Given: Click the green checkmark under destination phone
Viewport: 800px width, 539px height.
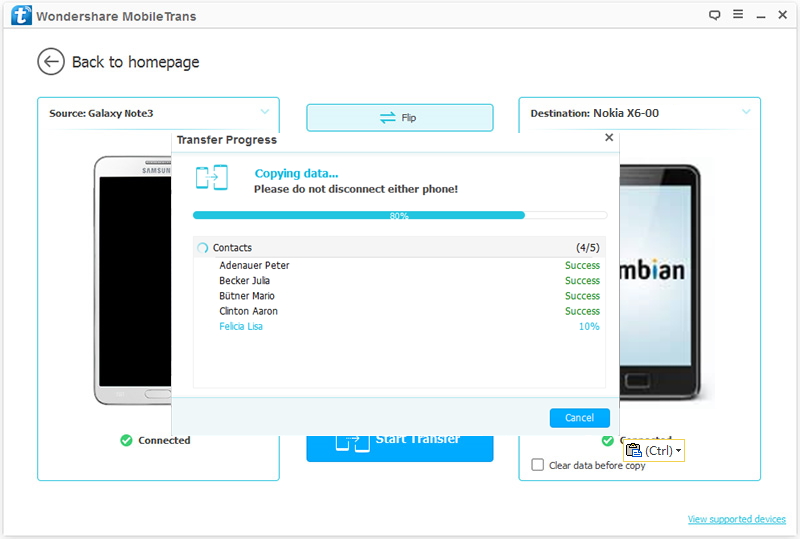Looking at the screenshot, I should (607, 440).
